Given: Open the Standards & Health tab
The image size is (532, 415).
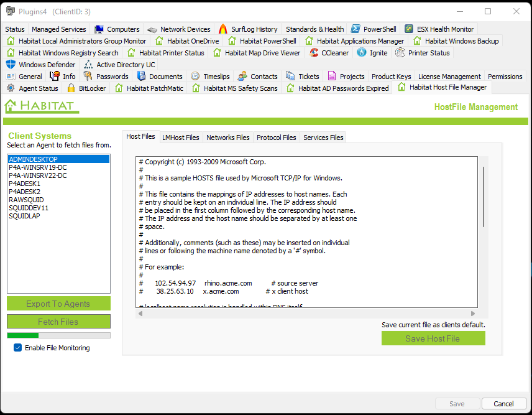Looking at the screenshot, I should pyautogui.click(x=314, y=29).
